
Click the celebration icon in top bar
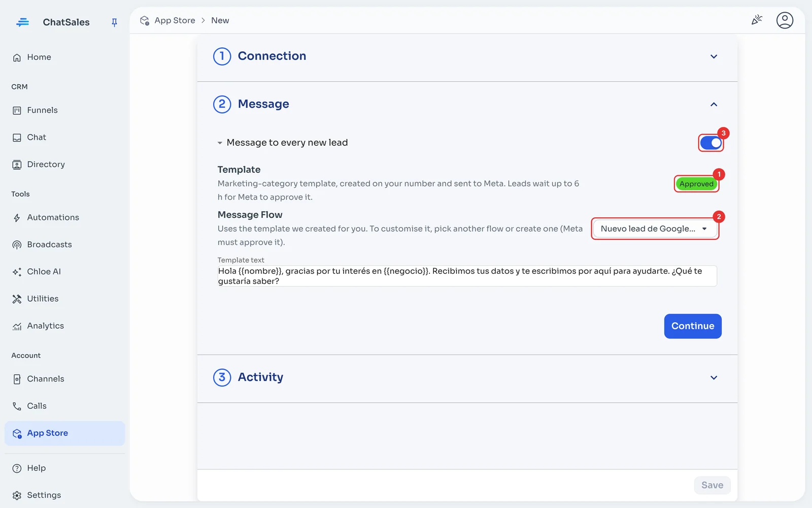pyautogui.click(x=757, y=20)
